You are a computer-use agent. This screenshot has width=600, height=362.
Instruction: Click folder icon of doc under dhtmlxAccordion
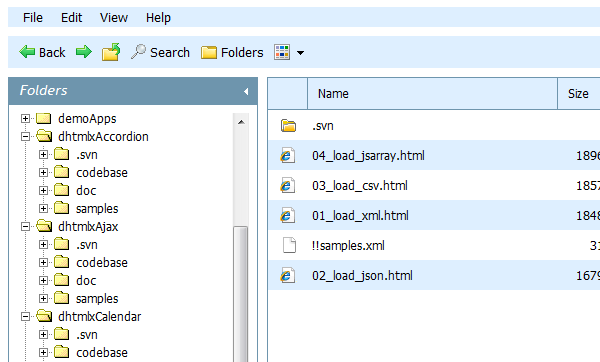[x=62, y=190]
